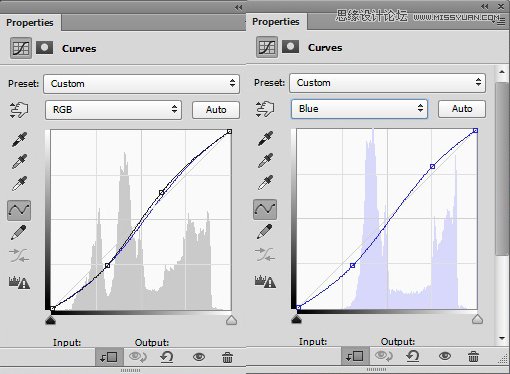
Task: Delete adjustment layer via trash, left panel
Action: [227, 357]
